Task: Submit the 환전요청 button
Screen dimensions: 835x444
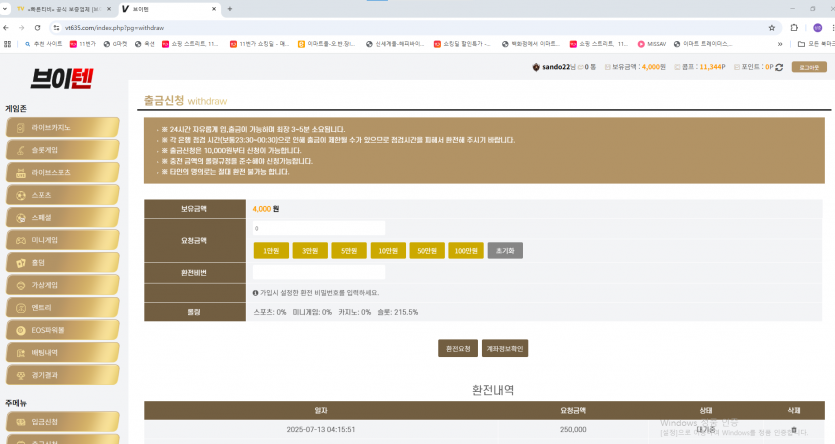Action: pyautogui.click(x=458, y=349)
